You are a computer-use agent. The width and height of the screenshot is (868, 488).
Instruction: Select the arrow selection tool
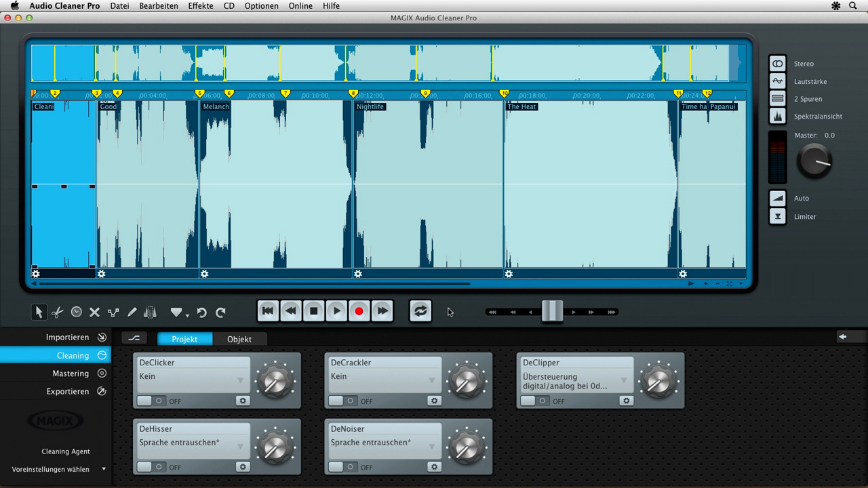(x=39, y=312)
